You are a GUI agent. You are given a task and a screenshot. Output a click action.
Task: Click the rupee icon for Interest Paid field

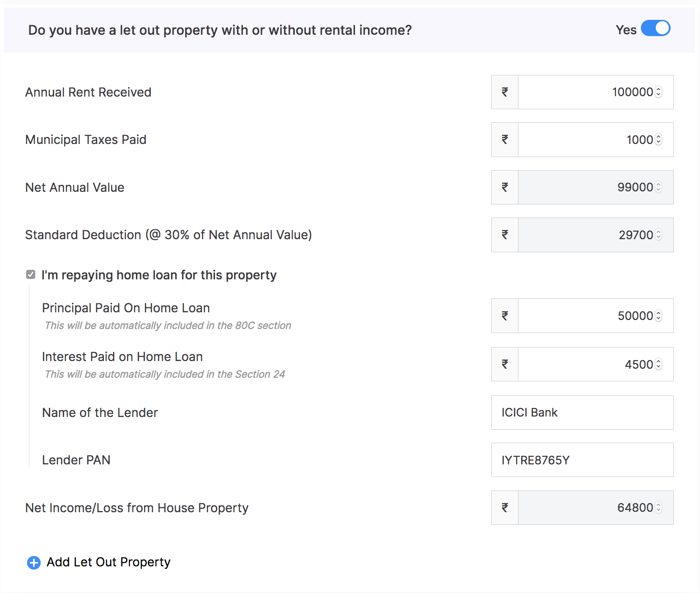(504, 364)
